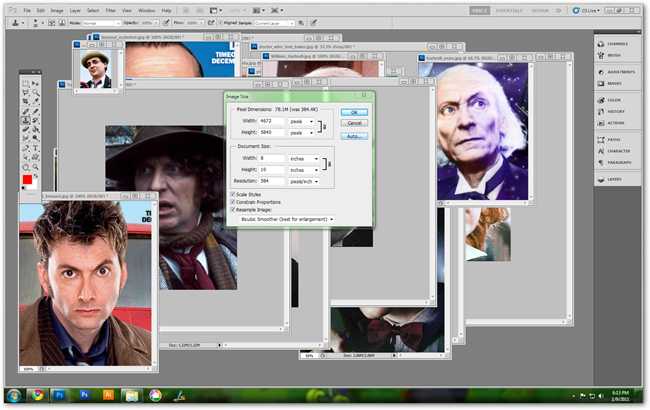
Task: Open the Channels panel icon
Action: point(601,44)
